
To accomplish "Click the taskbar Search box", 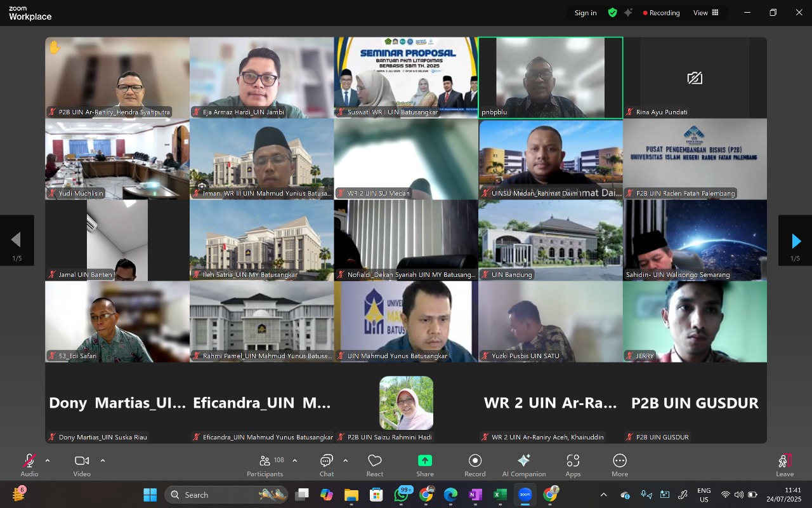I will tap(226, 495).
